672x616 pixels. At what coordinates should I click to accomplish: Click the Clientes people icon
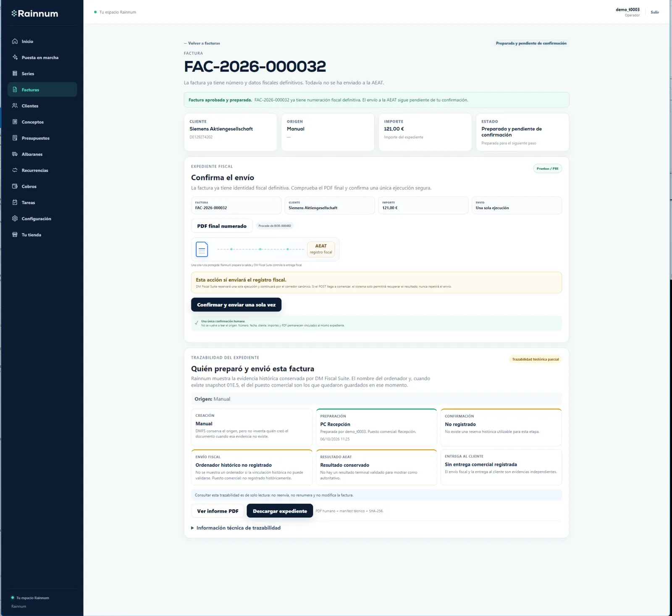15,106
